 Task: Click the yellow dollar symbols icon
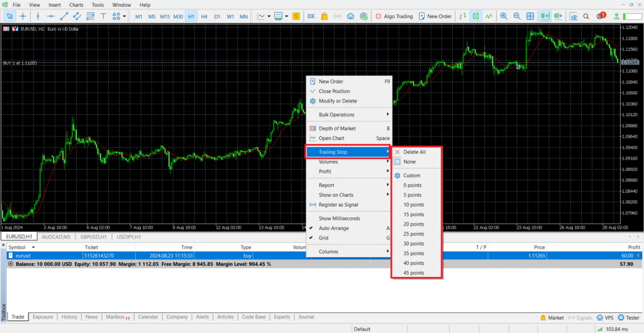(296, 16)
